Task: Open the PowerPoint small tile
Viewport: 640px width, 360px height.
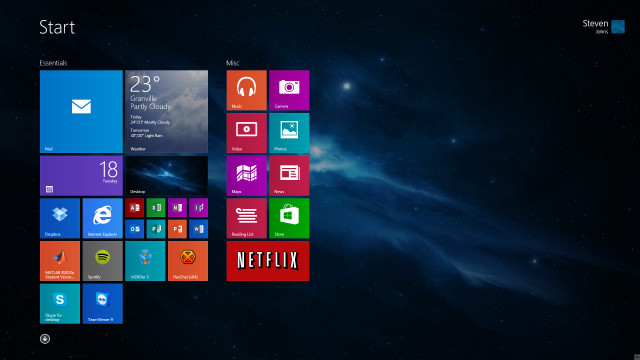Action: coord(177,229)
